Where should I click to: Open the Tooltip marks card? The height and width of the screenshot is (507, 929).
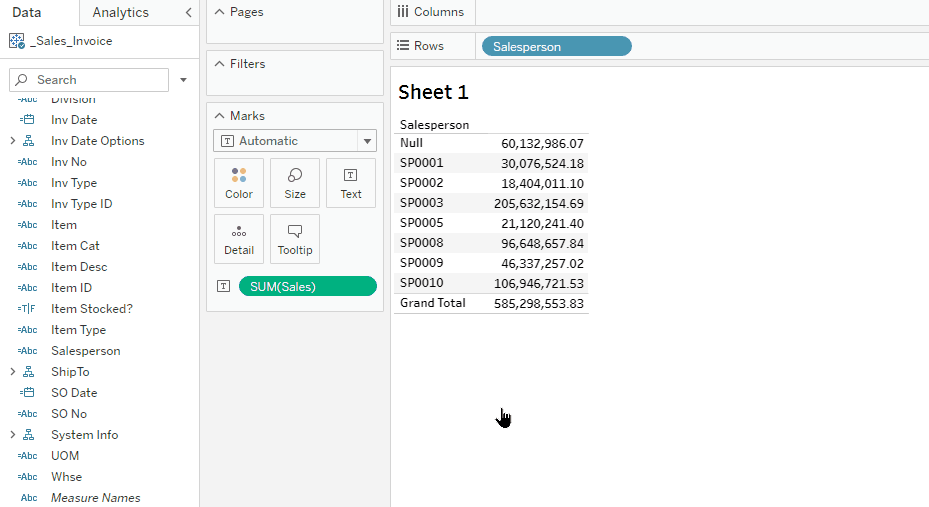[295, 239]
